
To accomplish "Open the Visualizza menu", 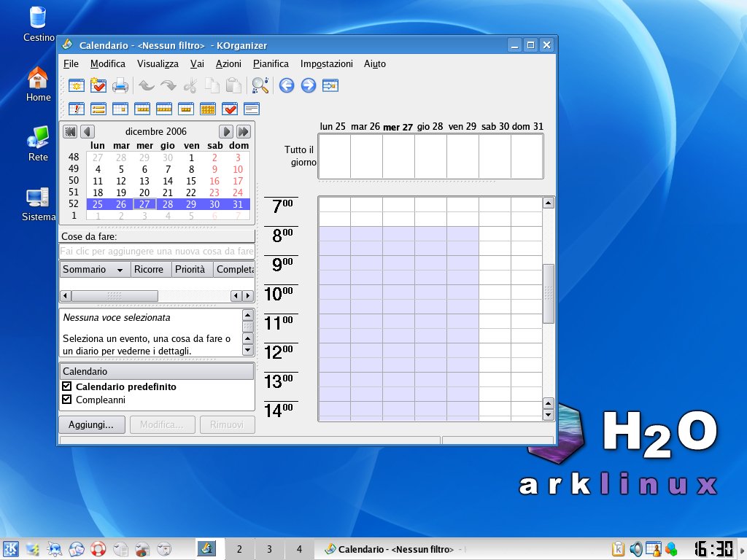I will click(158, 64).
